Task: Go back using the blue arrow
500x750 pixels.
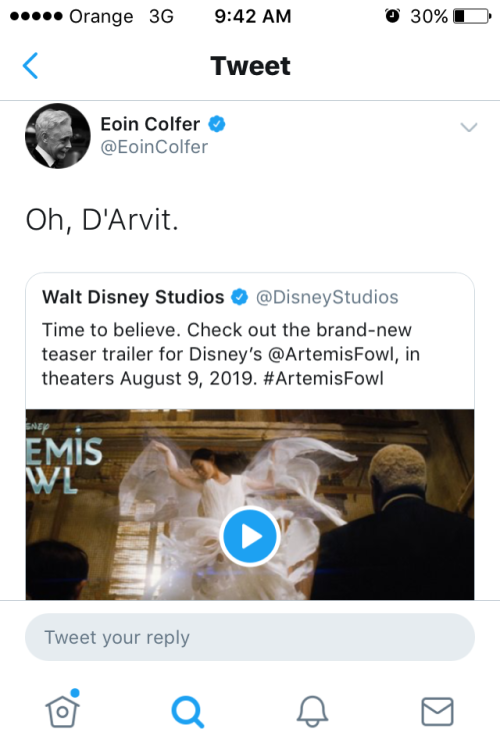Action: [30, 66]
